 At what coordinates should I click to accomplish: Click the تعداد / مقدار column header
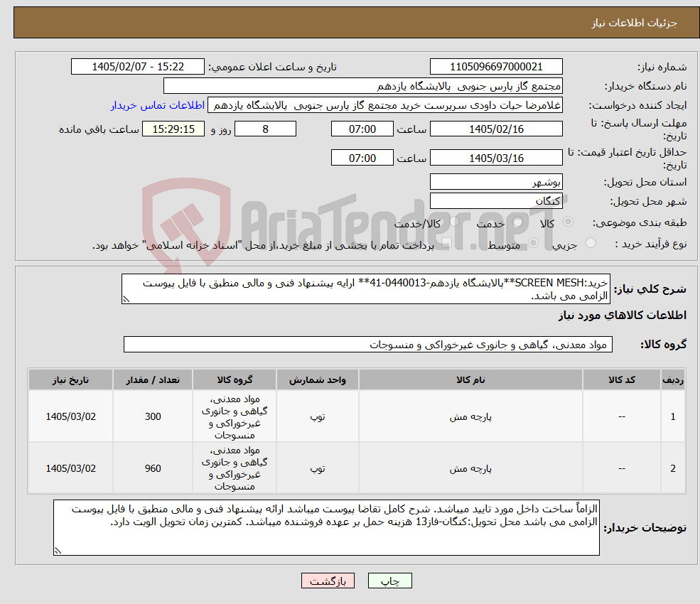[153, 380]
